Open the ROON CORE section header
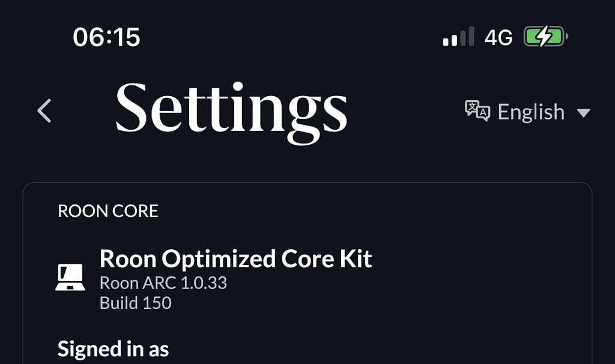The height and width of the screenshot is (364, 615). (109, 211)
